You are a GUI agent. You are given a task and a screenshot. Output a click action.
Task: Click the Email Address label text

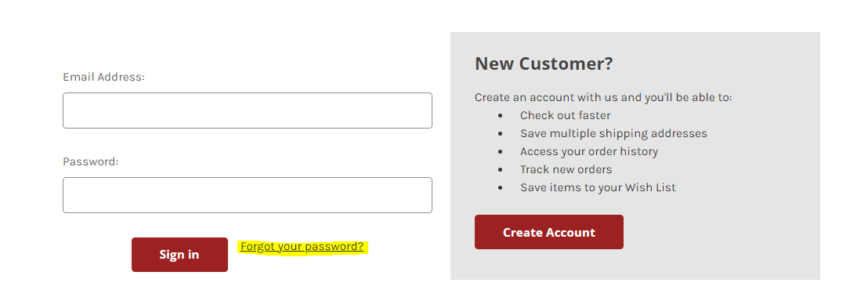pyautogui.click(x=103, y=77)
